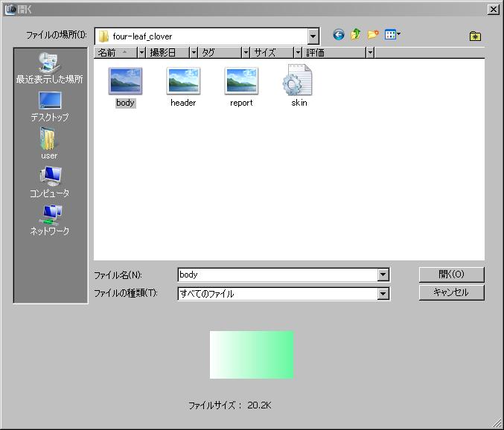Expand the ファイルの場所 folder dropdown

coord(313,36)
